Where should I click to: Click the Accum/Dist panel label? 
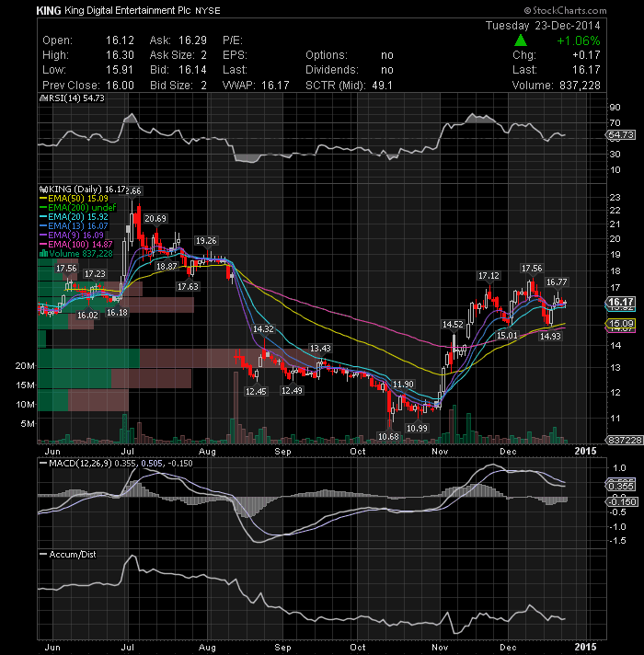click(x=73, y=555)
